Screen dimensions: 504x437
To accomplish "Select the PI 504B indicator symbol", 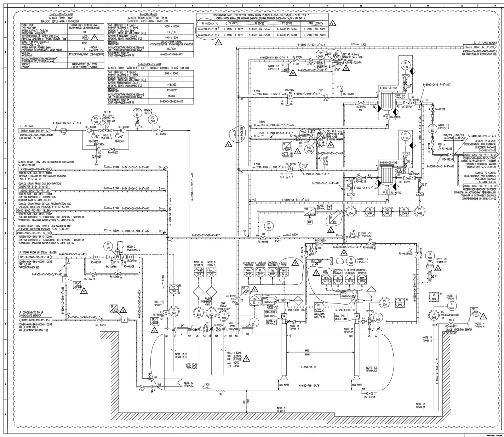I will pos(404,212).
